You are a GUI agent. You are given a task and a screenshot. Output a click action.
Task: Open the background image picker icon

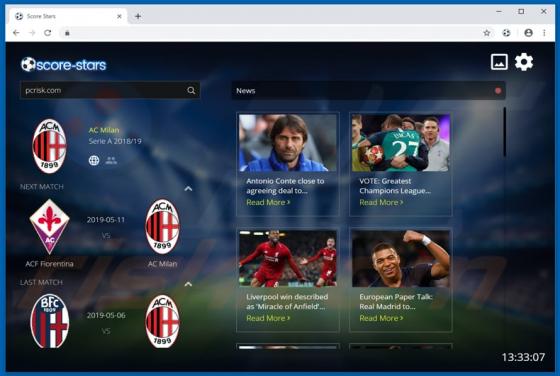point(499,62)
